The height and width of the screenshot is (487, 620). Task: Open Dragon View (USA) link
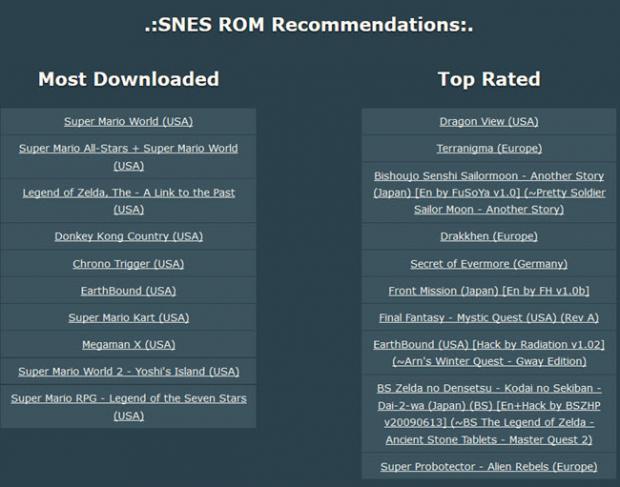point(489,122)
